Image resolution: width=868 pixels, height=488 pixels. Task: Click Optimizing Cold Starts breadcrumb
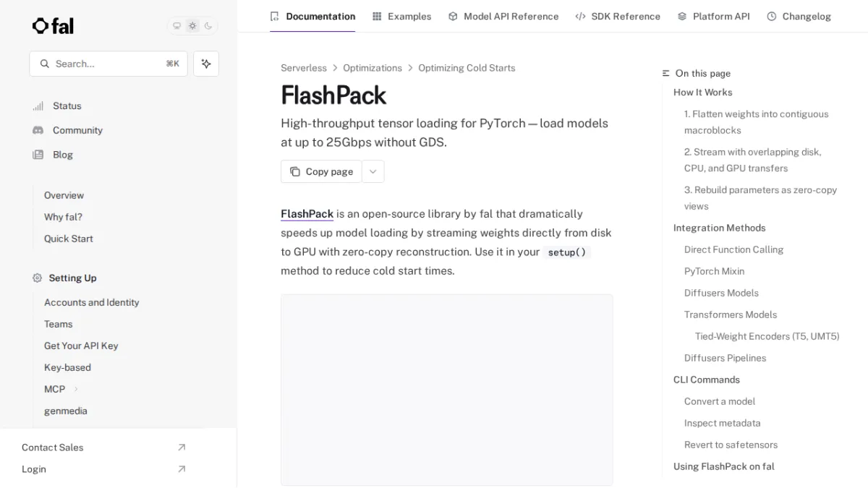click(467, 68)
